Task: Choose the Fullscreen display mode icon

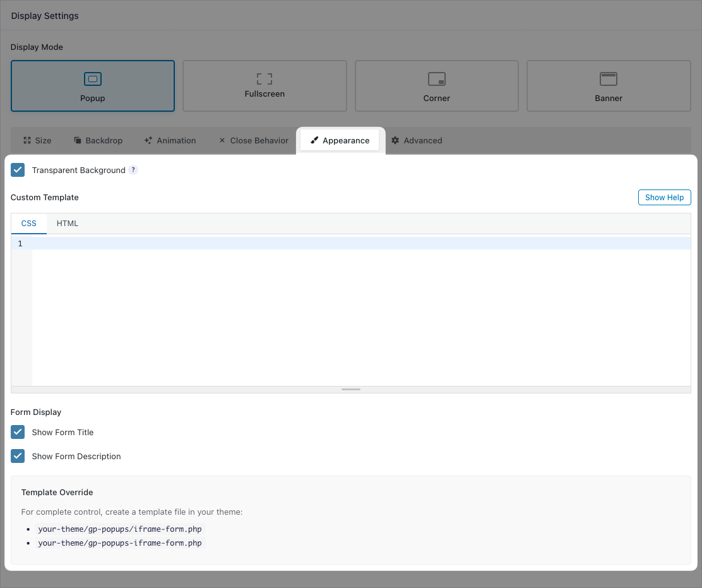Action: click(265, 78)
